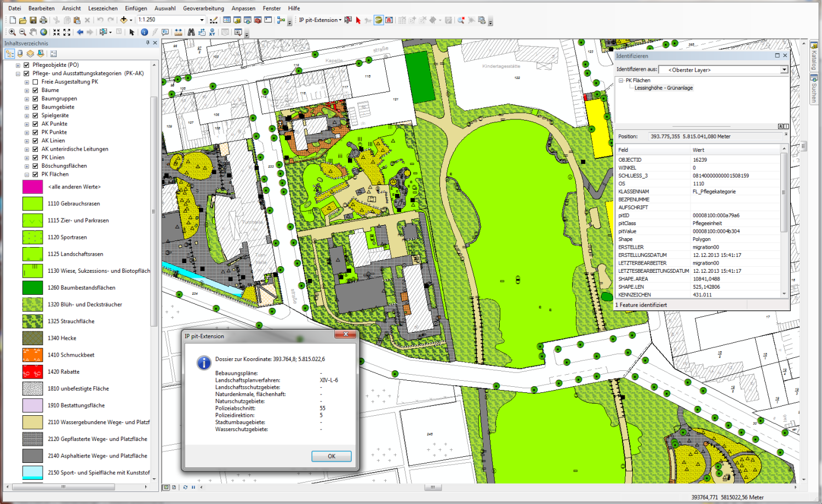Activate the Identify tool

coord(144,32)
